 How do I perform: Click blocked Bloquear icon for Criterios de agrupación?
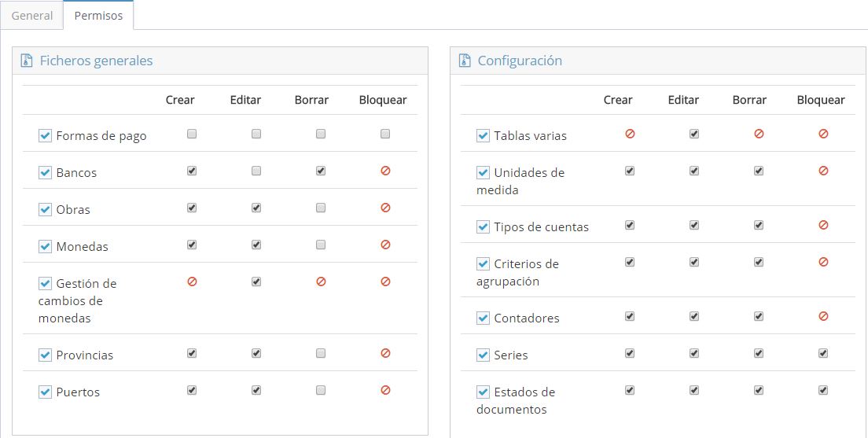(823, 262)
